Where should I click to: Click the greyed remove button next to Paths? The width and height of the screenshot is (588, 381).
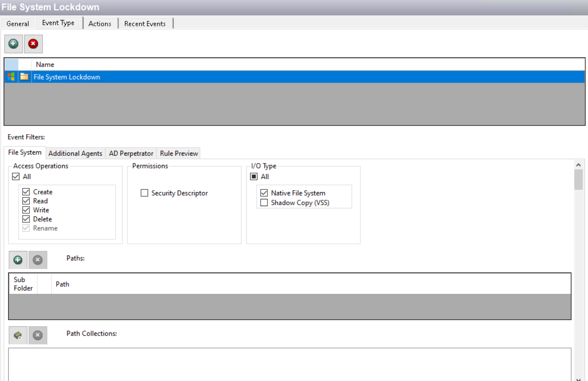pyautogui.click(x=38, y=260)
